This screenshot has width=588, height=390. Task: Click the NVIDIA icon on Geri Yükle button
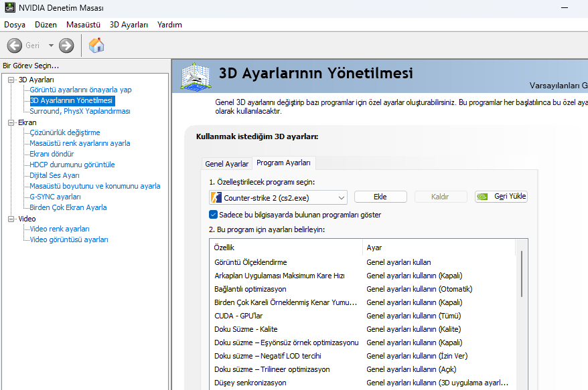pyautogui.click(x=484, y=197)
